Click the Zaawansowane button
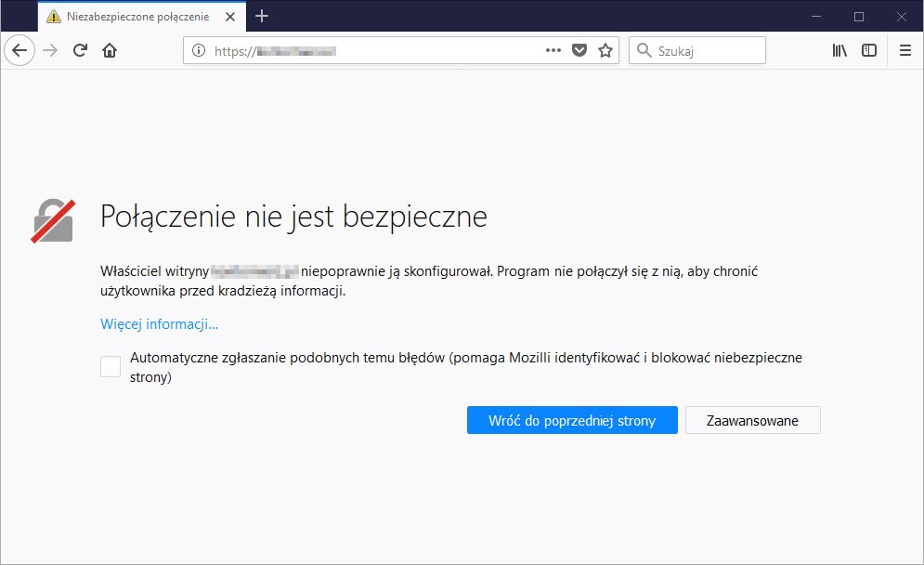This screenshot has width=924, height=565. 752,420
